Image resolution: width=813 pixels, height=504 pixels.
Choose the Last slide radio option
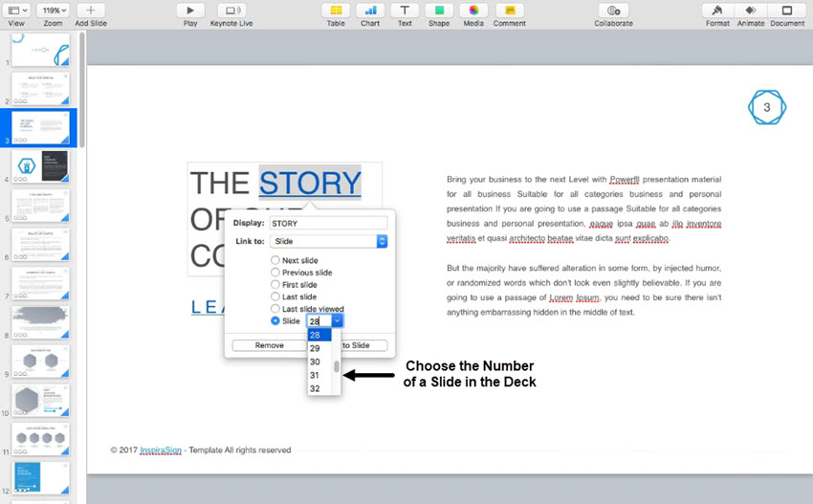(x=275, y=296)
